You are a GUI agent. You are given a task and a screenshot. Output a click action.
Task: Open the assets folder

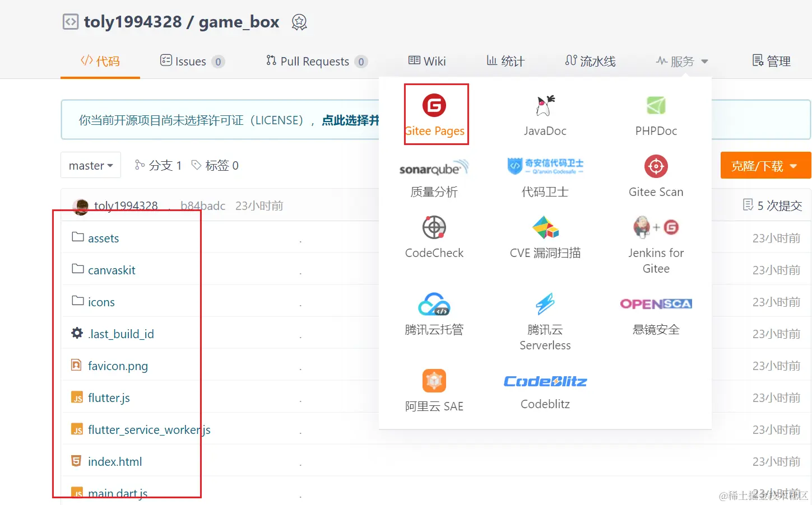[104, 238]
